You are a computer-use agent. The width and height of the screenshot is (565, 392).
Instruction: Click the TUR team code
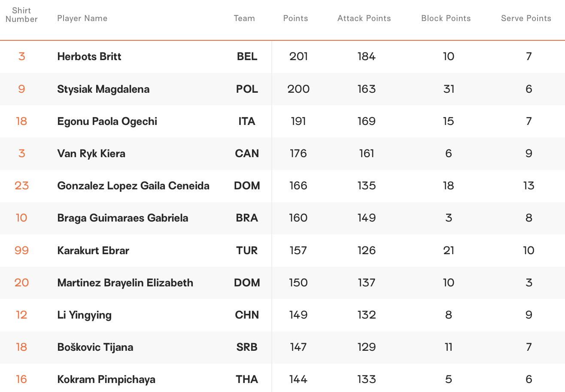tap(247, 250)
